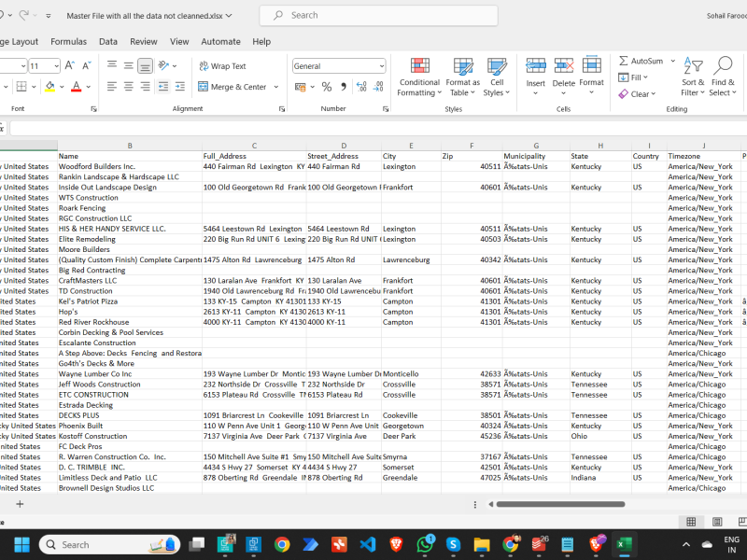Click Merge & Center button
This screenshot has width=747, height=560.
[232, 87]
